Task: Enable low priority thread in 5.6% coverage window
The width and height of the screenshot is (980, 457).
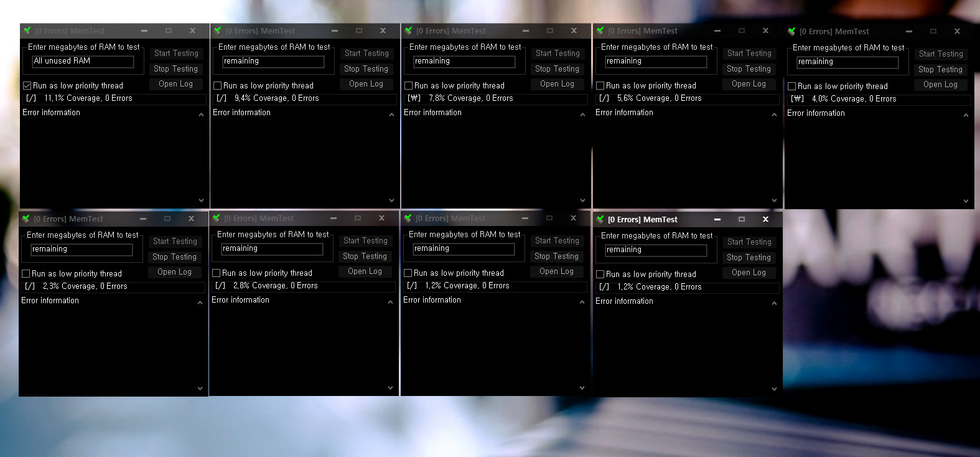Action: coord(600,86)
